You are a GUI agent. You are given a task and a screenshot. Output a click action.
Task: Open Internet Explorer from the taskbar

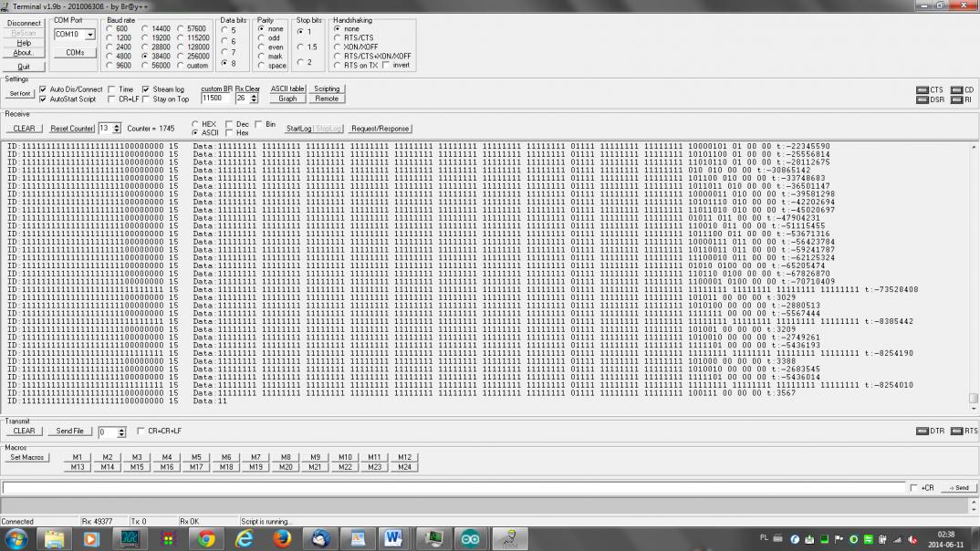pyautogui.click(x=244, y=539)
